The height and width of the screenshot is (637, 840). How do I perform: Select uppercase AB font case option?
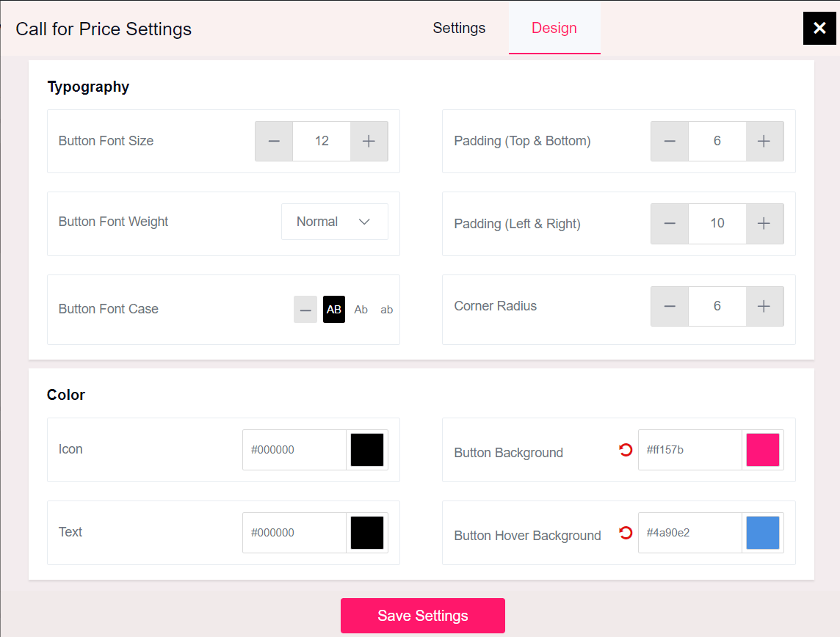(334, 309)
